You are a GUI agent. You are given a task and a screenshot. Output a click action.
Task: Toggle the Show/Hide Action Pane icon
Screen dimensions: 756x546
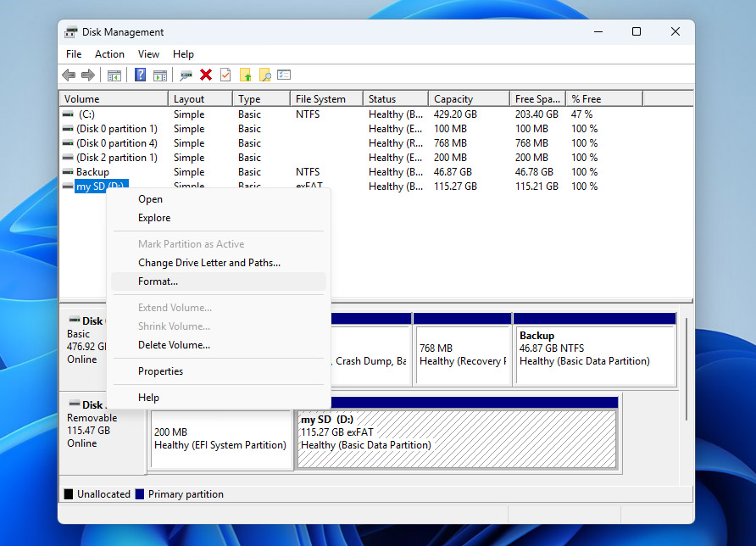[x=160, y=75]
